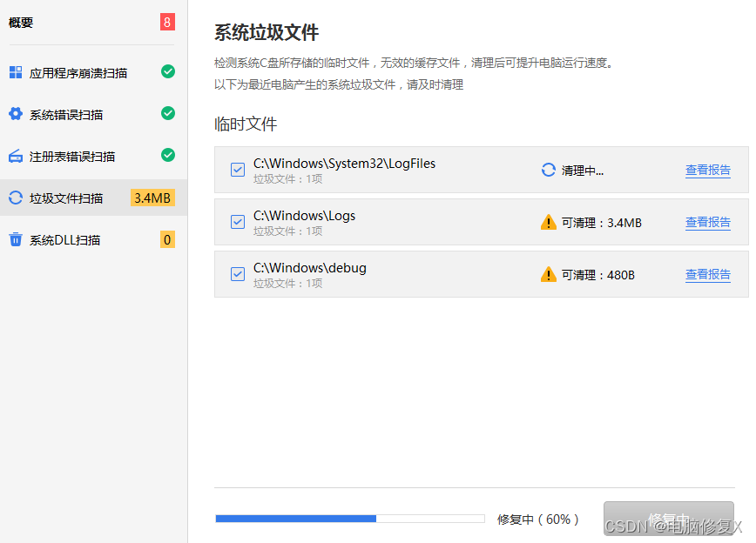Click 查看报告 for C:\Windows\Logs
Image resolution: width=756 pixels, height=543 pixels.
(x=707, y=222)
